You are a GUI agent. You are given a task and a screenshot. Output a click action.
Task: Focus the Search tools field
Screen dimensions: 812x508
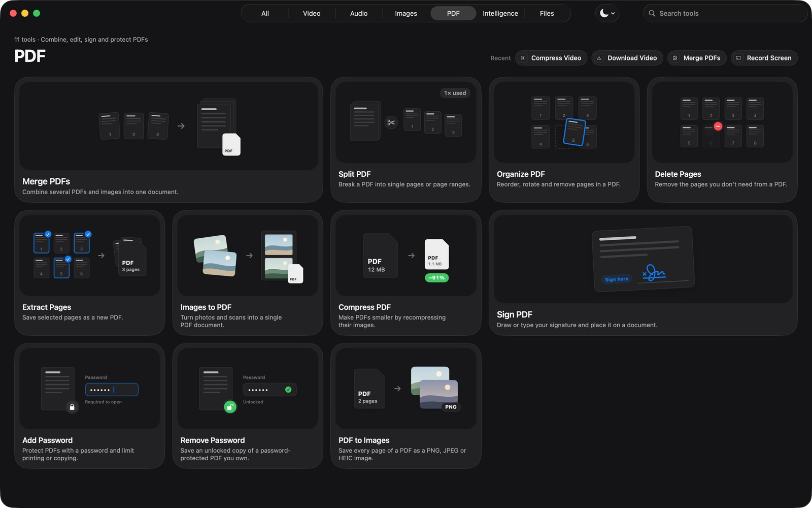tap(725, 13)
